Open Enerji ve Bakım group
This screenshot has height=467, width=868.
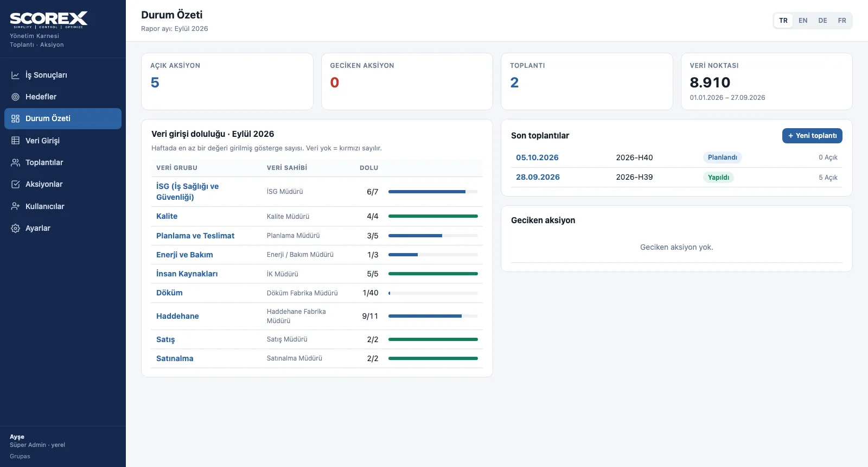pyautogui.click(x=184, y=255)
